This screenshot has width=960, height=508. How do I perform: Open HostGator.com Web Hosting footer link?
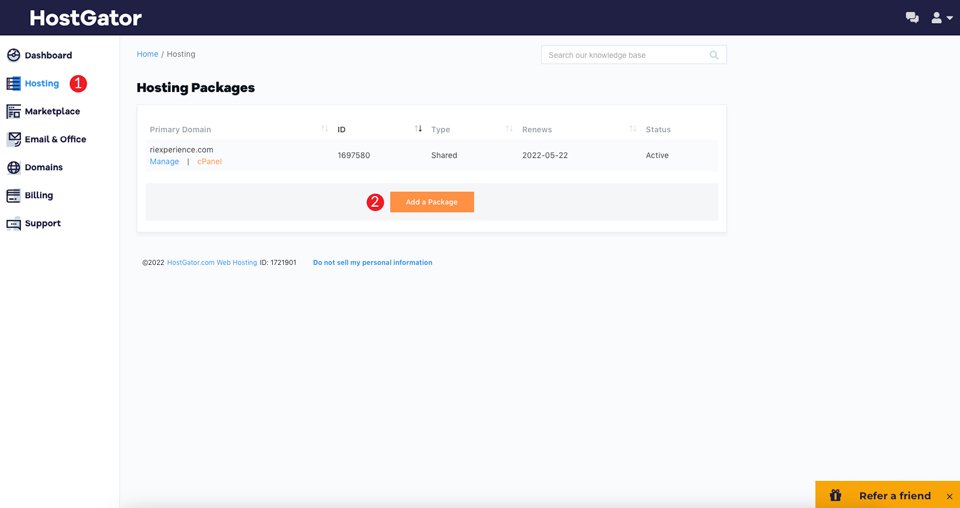[x=212, y=263]
